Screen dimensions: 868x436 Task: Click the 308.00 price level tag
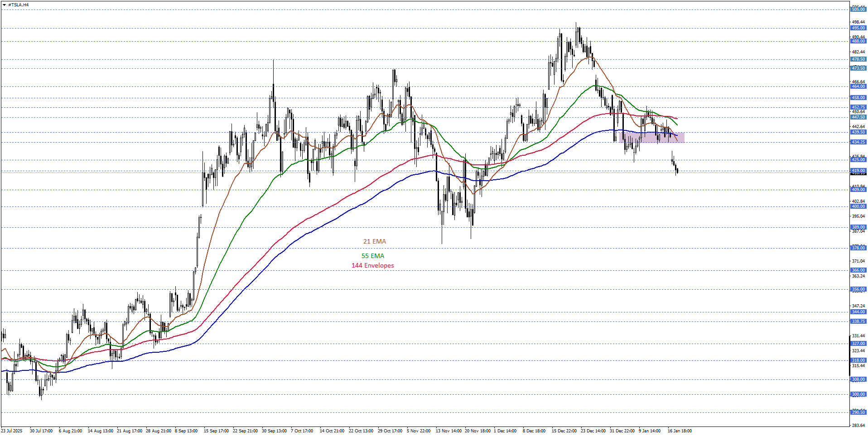pyautogui.click(x=858, y=379)
